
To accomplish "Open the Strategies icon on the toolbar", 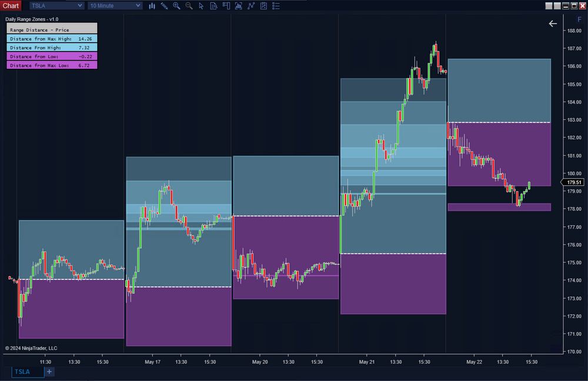I will (251, 6).
